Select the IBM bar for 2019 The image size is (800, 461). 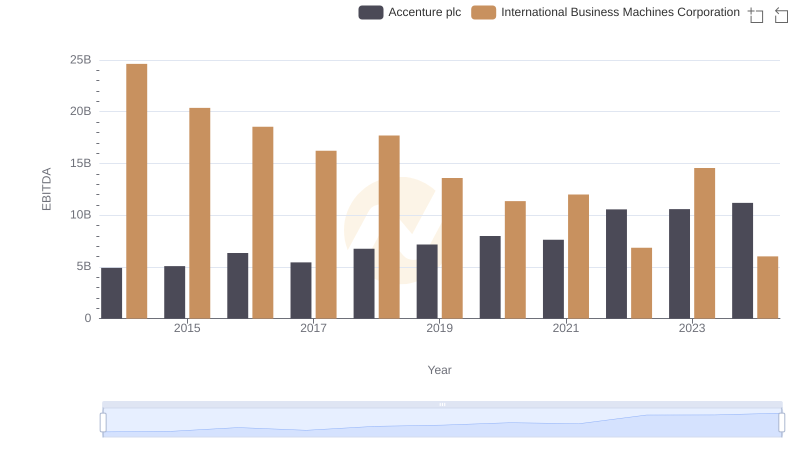pyautogui.click(x=452, y=248)
